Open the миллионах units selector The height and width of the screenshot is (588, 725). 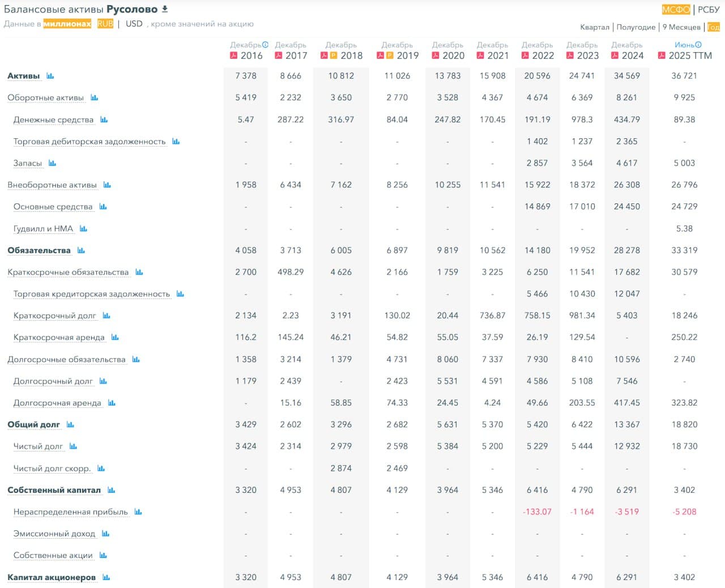67,24
